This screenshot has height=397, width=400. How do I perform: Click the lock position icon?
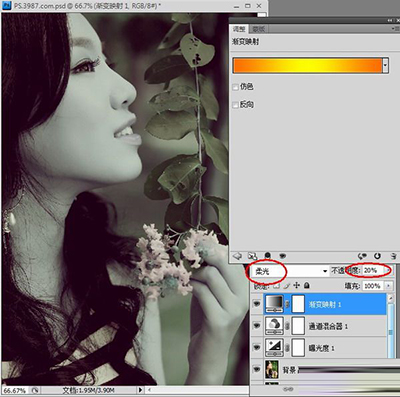pos(296,285)
